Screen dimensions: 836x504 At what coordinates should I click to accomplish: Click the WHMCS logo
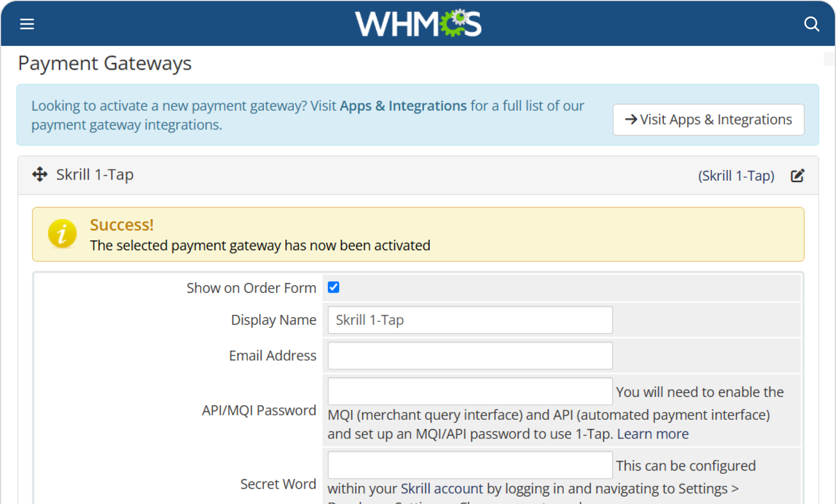(418, 23)
